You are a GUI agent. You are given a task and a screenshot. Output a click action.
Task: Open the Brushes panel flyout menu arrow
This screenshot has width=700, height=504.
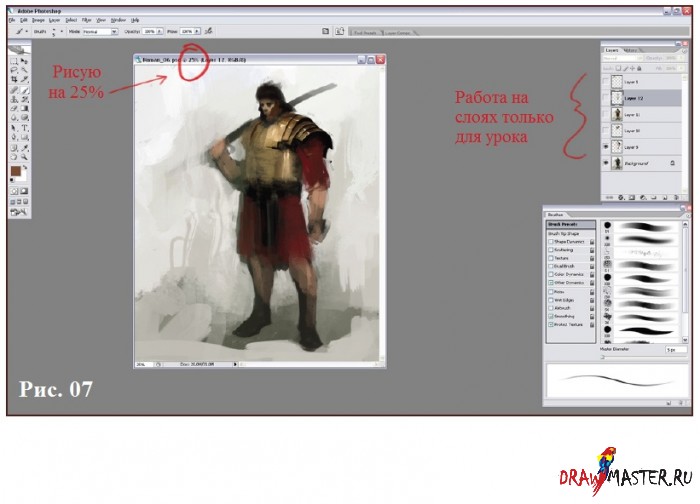688,216
